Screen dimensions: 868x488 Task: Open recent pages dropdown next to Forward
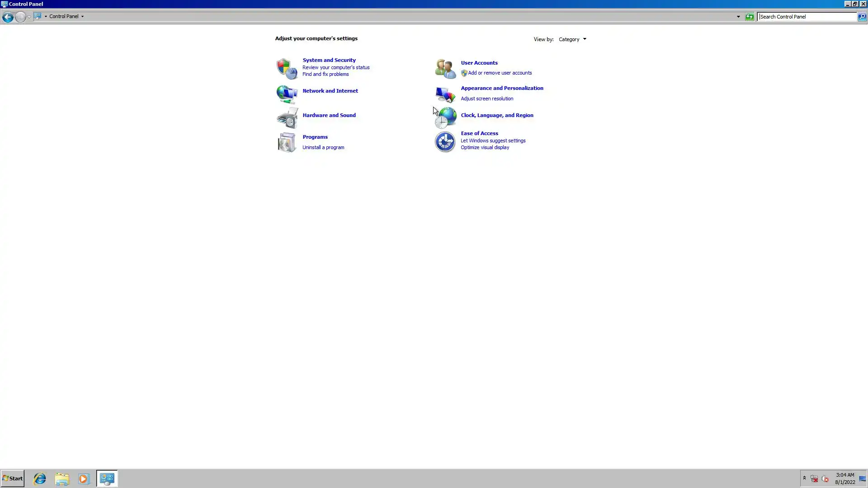(29, 17)
